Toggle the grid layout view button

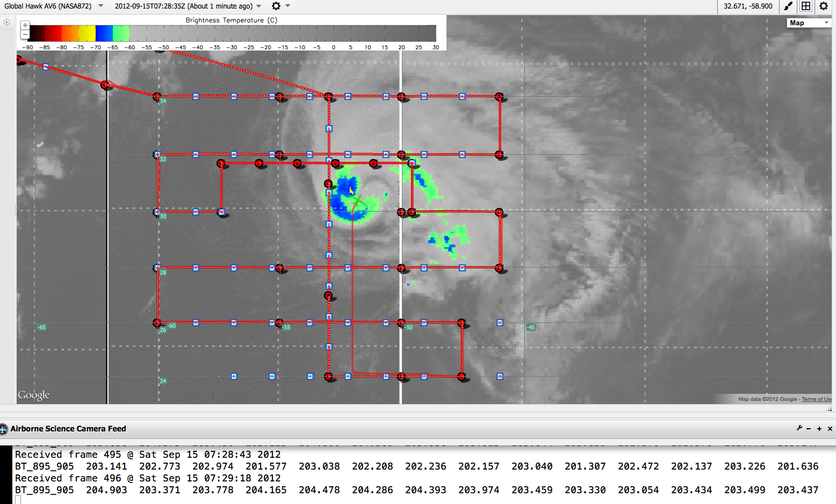tap(806, 6)
